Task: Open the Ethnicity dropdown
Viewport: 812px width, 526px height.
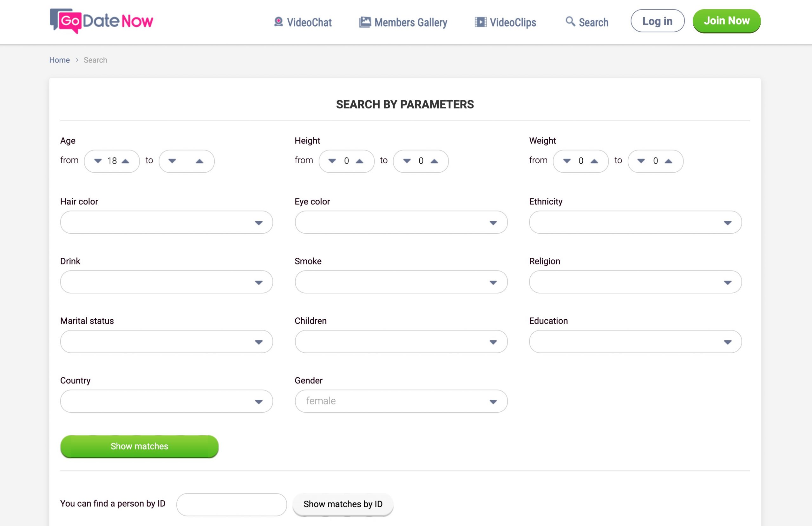Action: [636, 222]
